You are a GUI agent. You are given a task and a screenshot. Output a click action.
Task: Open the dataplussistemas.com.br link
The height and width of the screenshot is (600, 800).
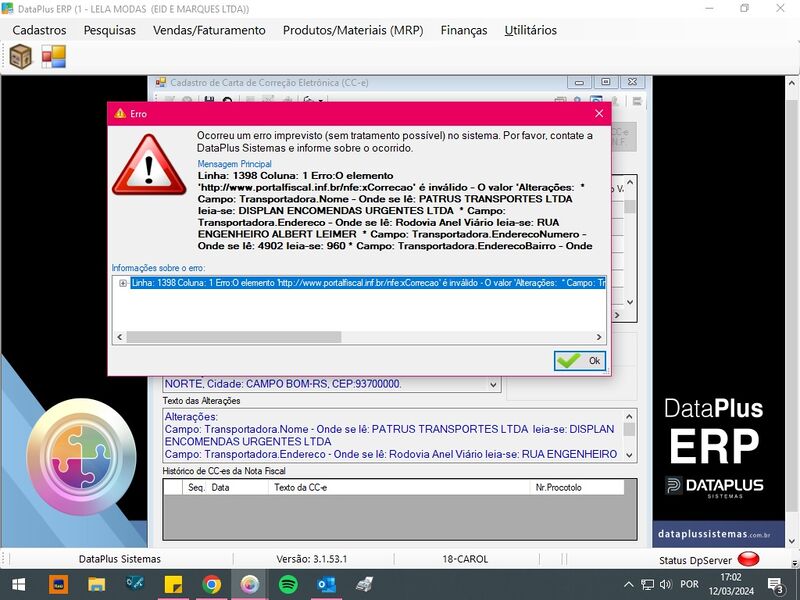click(714, 534)
